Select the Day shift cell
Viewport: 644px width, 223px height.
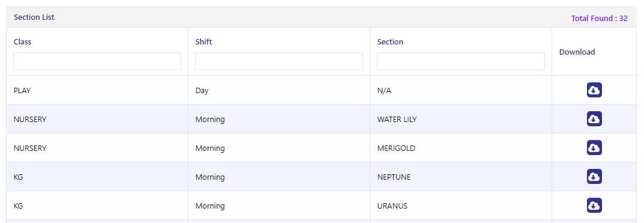202,91
